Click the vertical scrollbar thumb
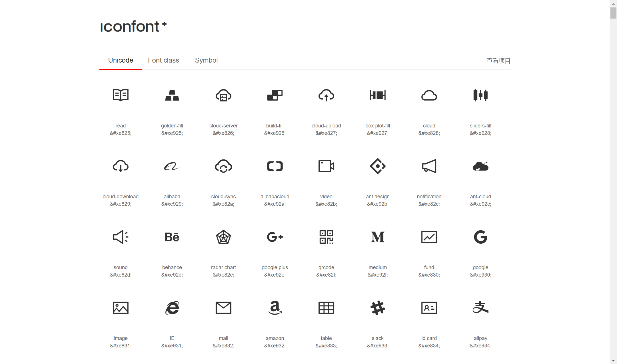The width and height of the screenshot is (617, 364). [x=613, y=13]
